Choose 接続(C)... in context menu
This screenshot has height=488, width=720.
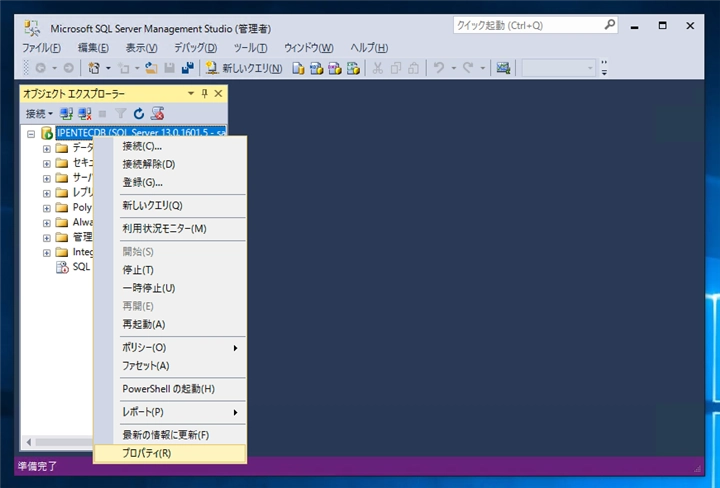(x=170, y=146)
